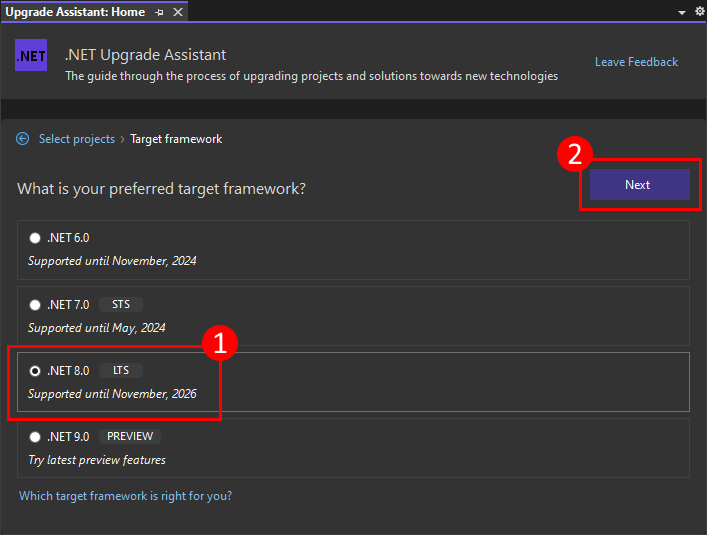Viewport: 707px width, 535px height.
Task: Return to Select projects breadcrumb
Action: pyautogui.click(x=77, y=139)
